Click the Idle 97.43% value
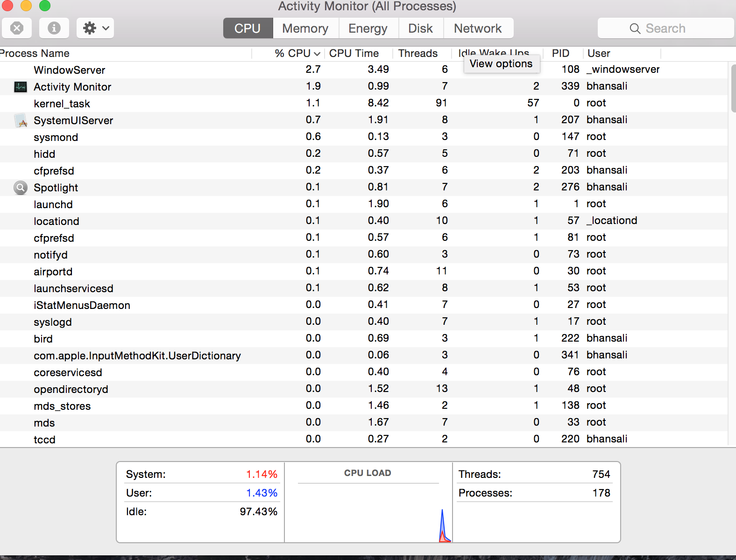Viewport: 736px width, 560px height. [x=259, y=512]
